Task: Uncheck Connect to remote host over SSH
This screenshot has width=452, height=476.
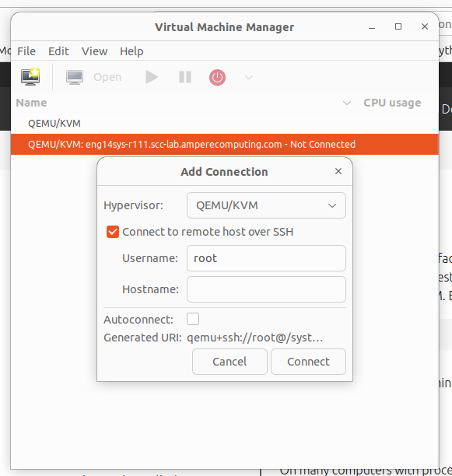Action: coord(113,232)
